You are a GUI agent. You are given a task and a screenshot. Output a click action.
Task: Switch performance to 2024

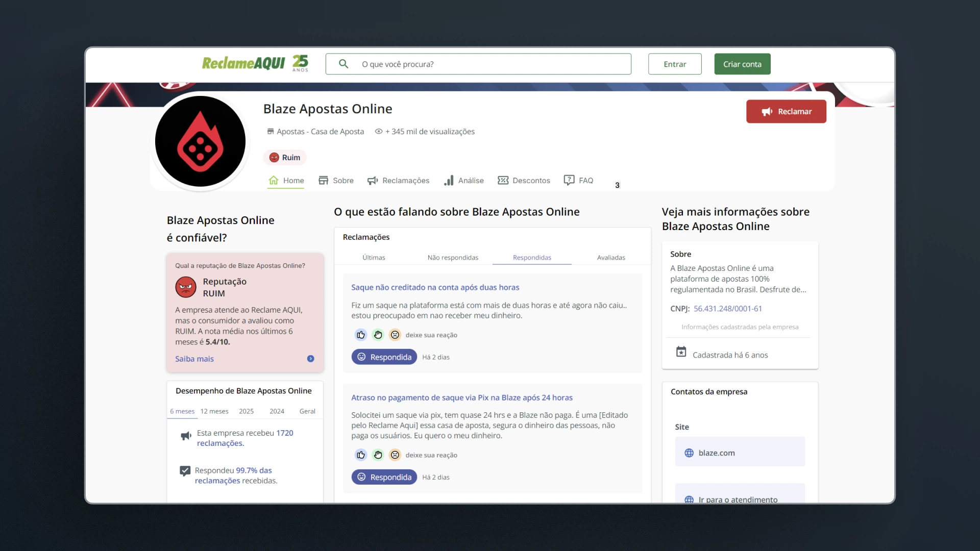tap(277, 411)
